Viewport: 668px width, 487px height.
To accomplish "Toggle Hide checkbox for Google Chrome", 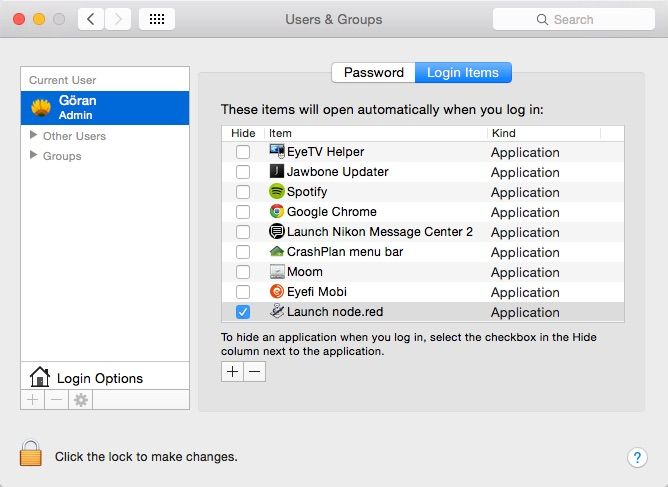I will tap(243, 212).
